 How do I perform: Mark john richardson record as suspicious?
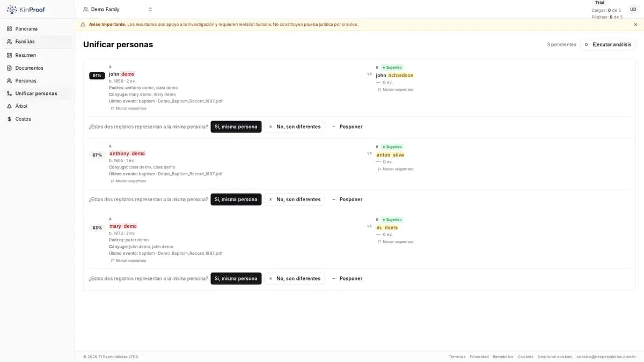pyautogui.click(x=396, y=90)
